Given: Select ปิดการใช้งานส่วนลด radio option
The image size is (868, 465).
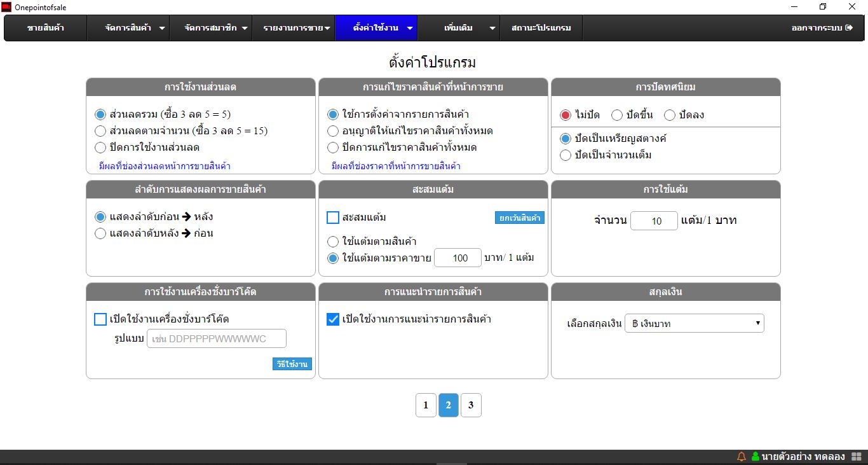Looking at the screenshot, I should coord(100,148).
